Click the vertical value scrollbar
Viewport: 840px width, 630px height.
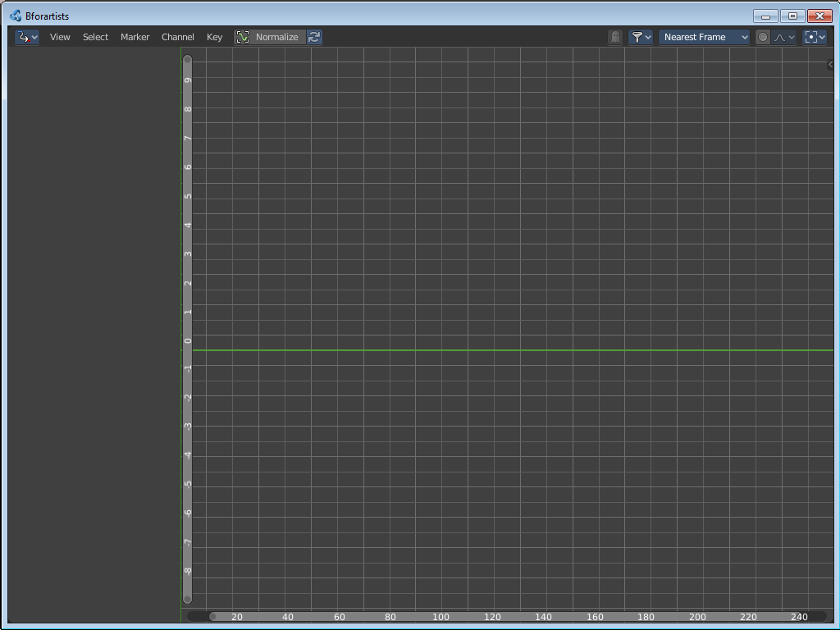tap(188, 330)
